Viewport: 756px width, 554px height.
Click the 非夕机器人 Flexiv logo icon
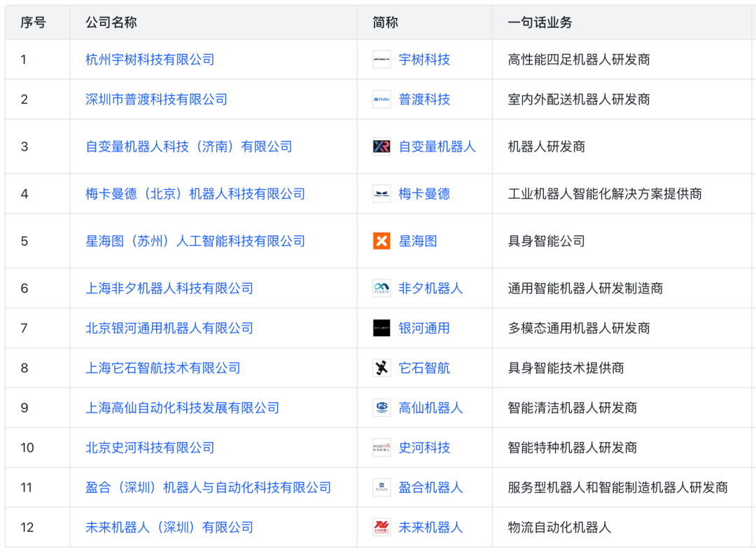coord(381,289)
